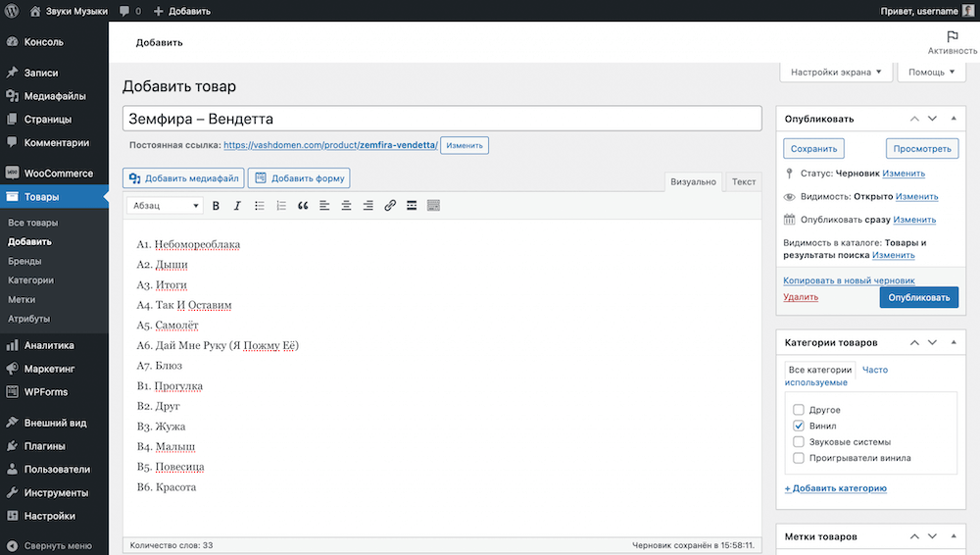
Task: Select the Все категории tab
Action: (x=820, y=370)
